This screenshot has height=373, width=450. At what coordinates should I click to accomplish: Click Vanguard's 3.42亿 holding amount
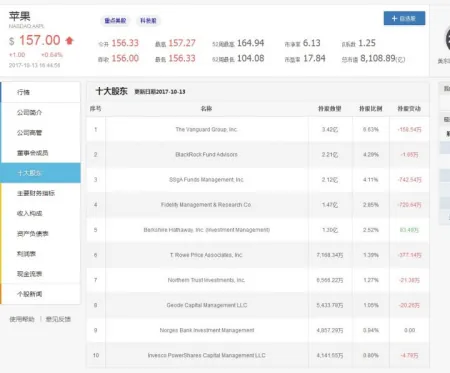330,129
